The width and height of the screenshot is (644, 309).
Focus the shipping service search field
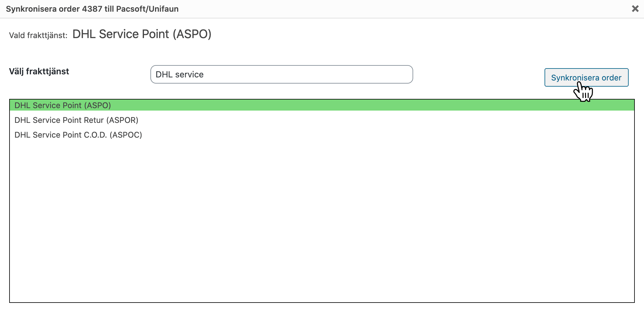click(281, 74)
